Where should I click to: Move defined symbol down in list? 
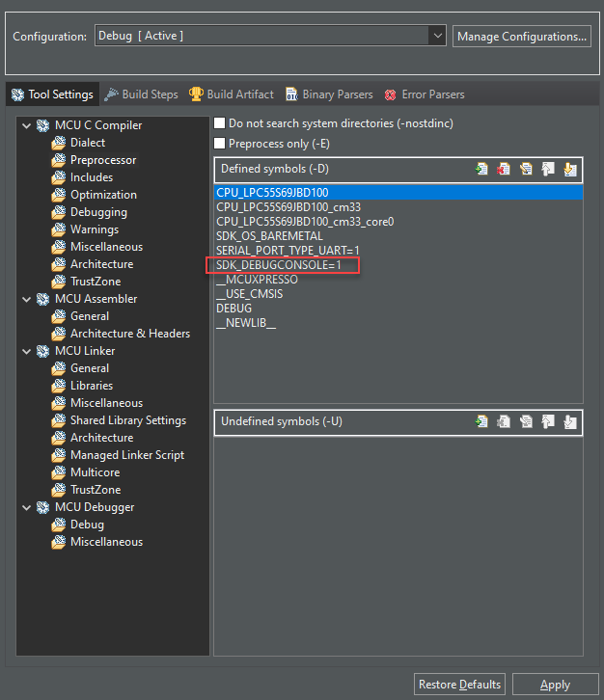tap(569, 169)
